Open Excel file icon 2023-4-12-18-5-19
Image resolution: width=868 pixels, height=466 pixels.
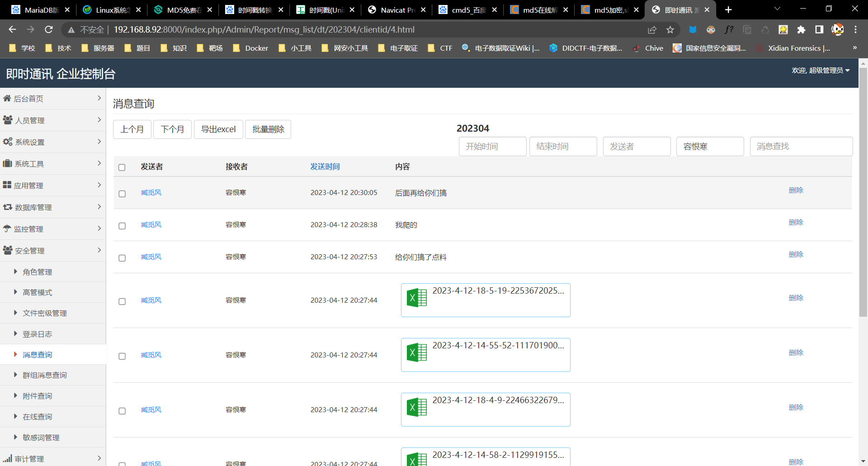coord(417,298)
